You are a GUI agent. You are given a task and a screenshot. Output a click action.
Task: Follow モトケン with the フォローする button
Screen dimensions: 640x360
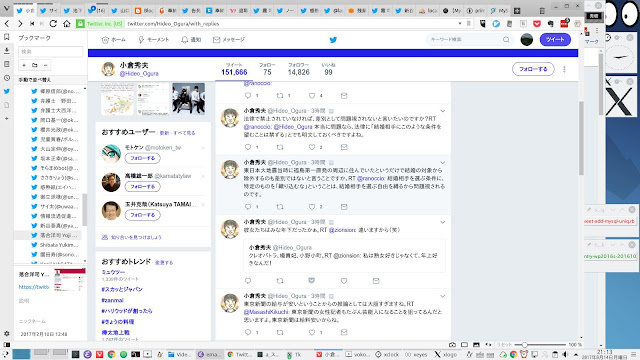142,158
